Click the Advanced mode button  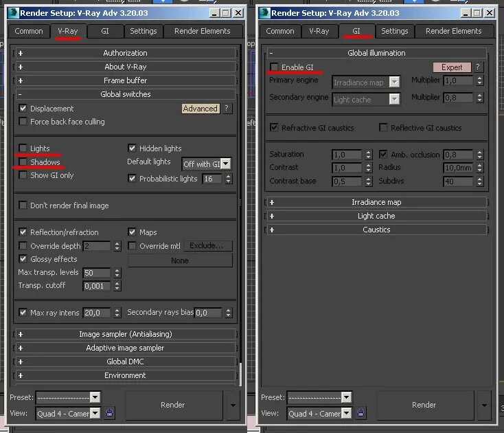tap(201, 109)
